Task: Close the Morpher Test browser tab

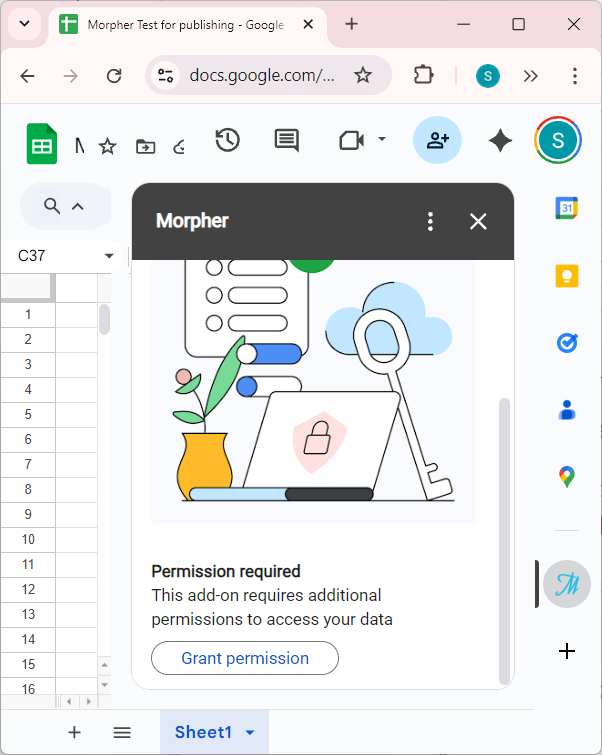Action: click(x=308, y=24)
